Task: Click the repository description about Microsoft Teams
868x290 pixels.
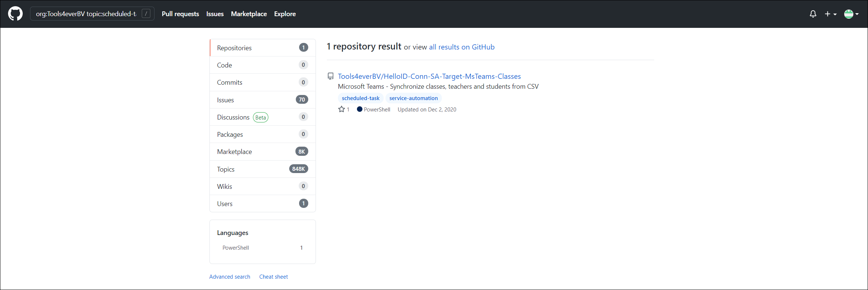Action: 438,87
